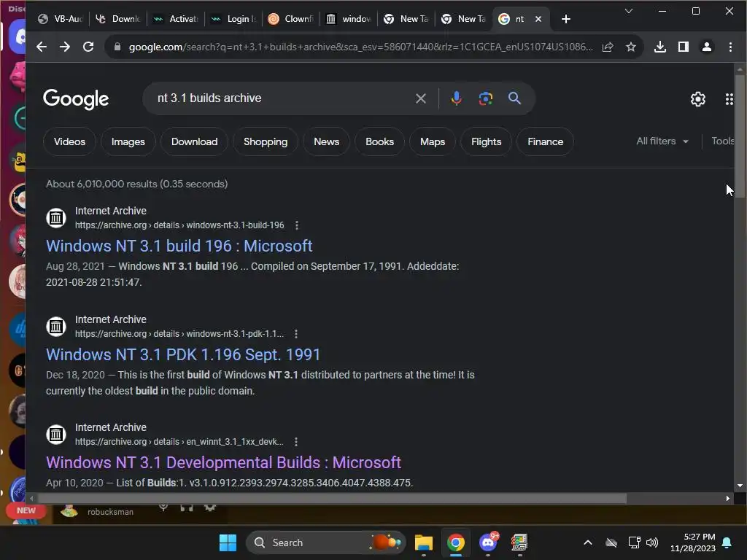Screen dimensions: 747x560
Task: Filter results by News
Action: click(326, 142)
